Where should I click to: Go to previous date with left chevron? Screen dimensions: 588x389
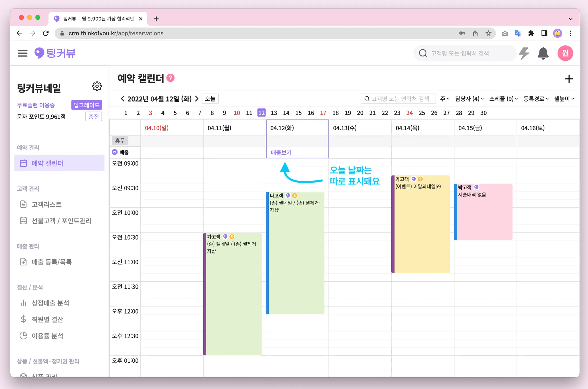[x=123, y=99]
